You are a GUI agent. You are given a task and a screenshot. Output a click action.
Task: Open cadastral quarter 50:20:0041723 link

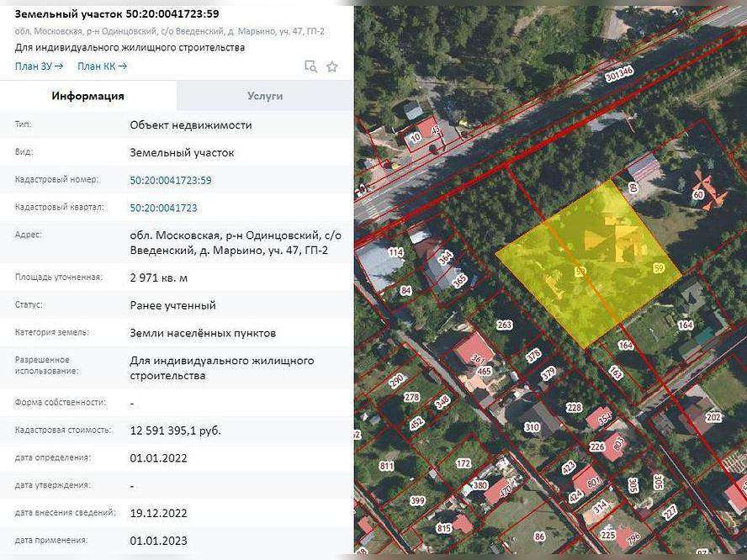pos(163,208)
